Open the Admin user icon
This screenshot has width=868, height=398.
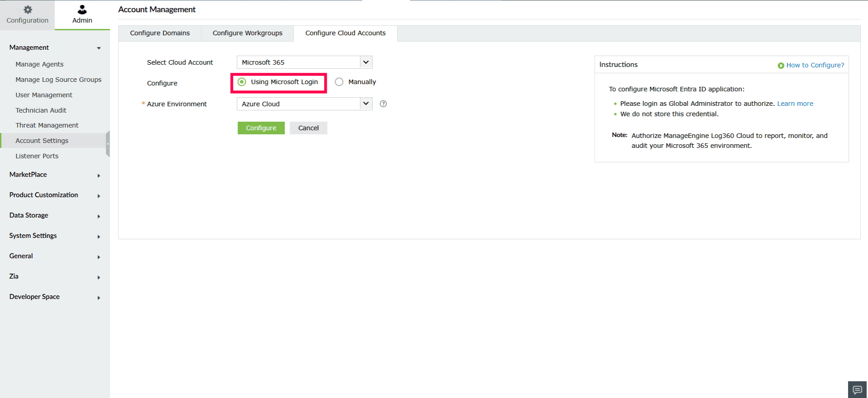(82, 9)
